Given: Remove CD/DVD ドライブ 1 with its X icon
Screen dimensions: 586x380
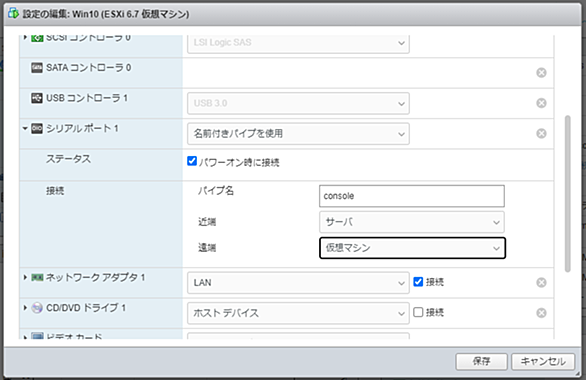Looking at the screenshot, I should (x=541, y=313).
